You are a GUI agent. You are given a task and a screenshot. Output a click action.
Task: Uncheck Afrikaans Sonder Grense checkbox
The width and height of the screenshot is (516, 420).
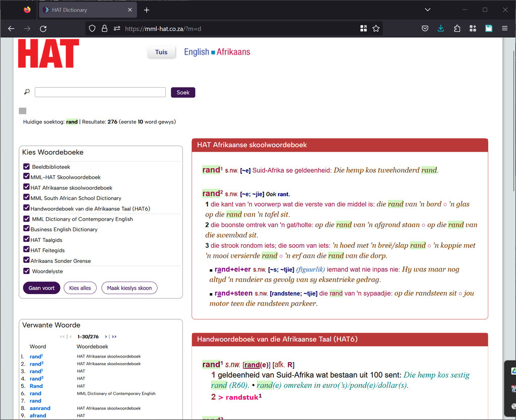point(26,260)
